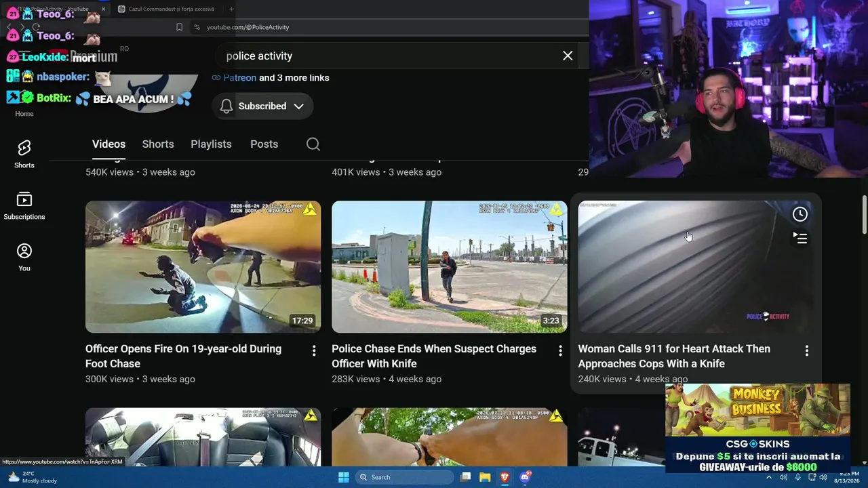Viewport: 868px width, 488px height.
Task: Play the Woman Calls 911 video thumbnail
Action: (695, 266)
